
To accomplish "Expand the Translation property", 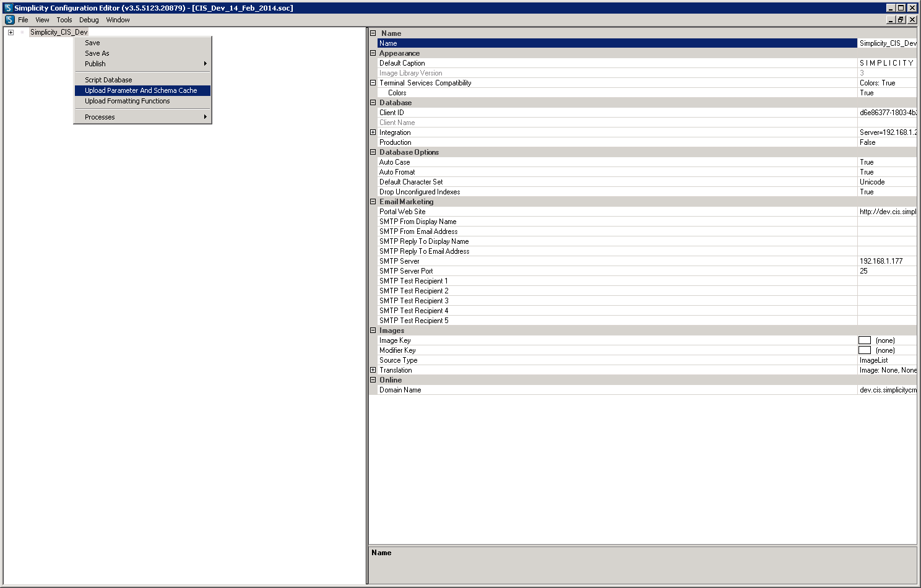I will click(x=373, y=370).
